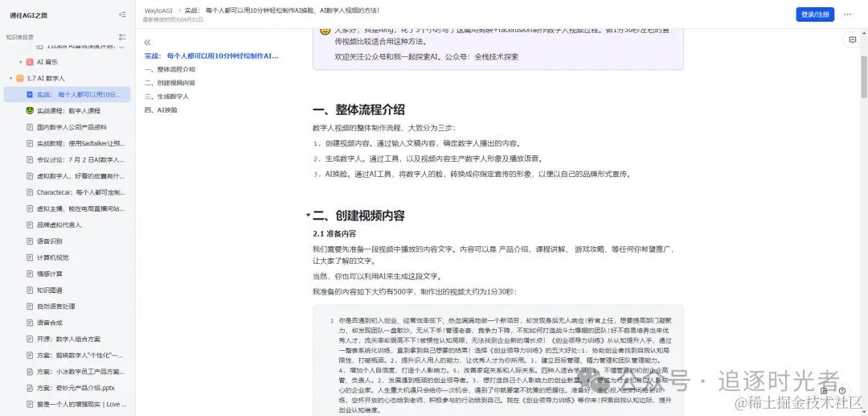Open 虚拟主播 tree item

(x=81, y=209)
